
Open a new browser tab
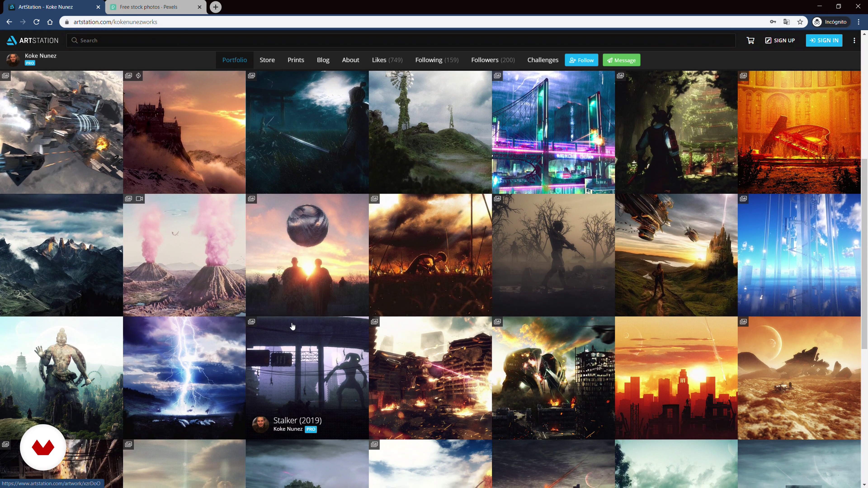coord(216,7)
